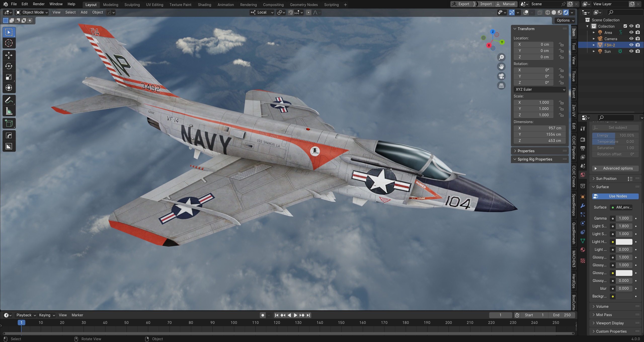The width and height of the screenshot is (644, 342).
Task: Click timeline frame 100 marker
Action: point(234,323)
